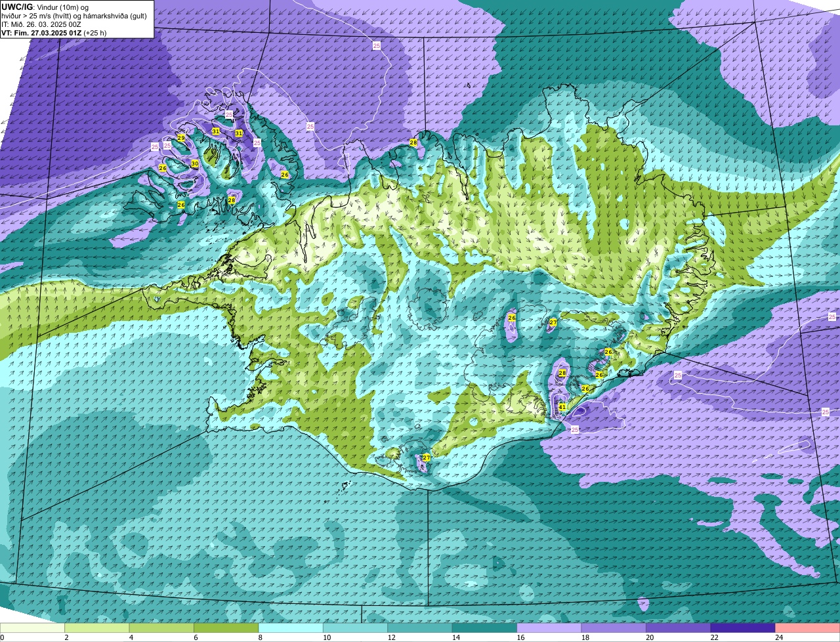Click the 2–4 m/s light yellow-green legend swatch

point(97,628)
